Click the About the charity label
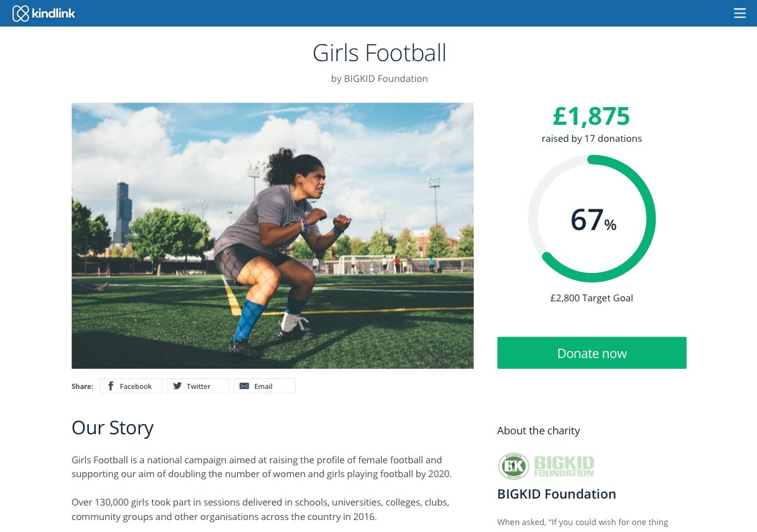Screen dimensions: 757x532 (x=538, y=431)
